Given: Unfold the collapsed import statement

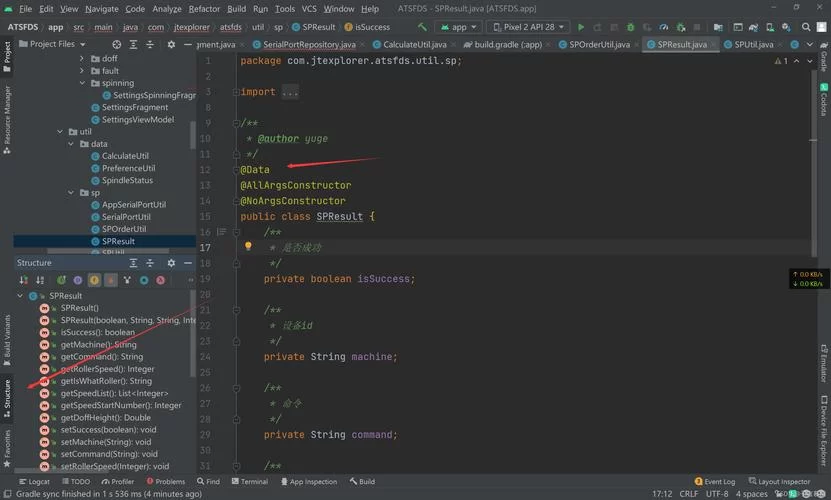Looking at the screenshot, I should [x=236, y=92].
